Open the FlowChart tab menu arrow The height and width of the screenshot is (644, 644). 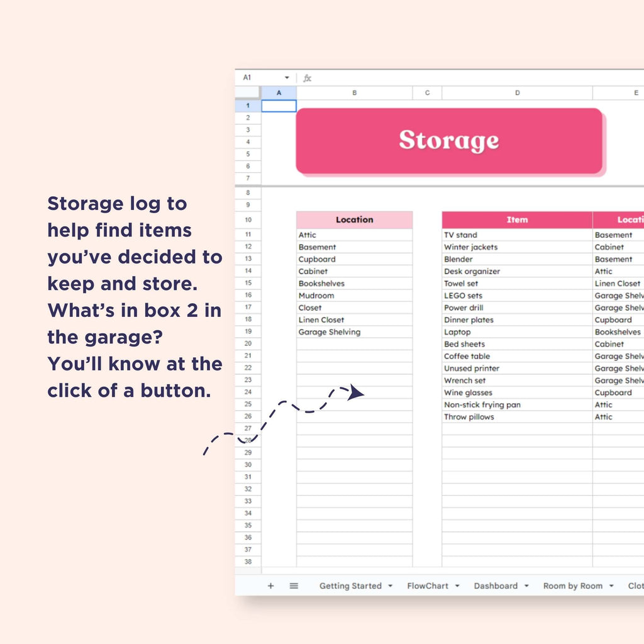click(x=457, y=586)
